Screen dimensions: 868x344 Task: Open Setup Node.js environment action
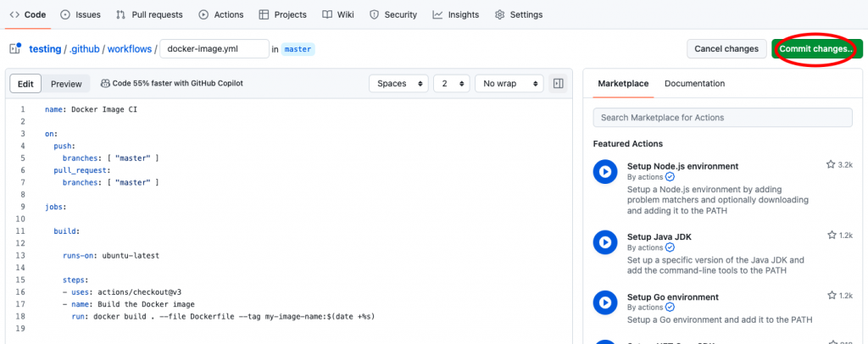click(682, 166)
